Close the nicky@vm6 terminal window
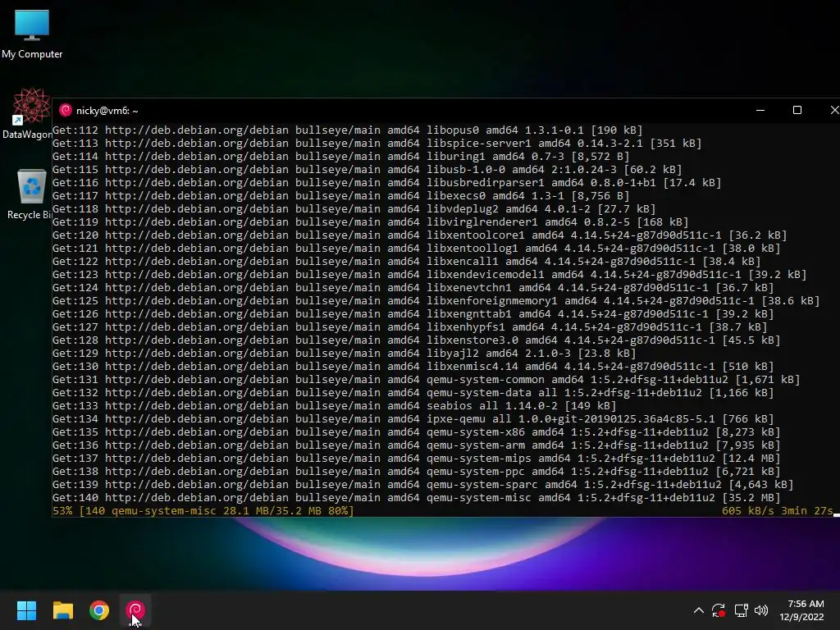 [834, 111]
